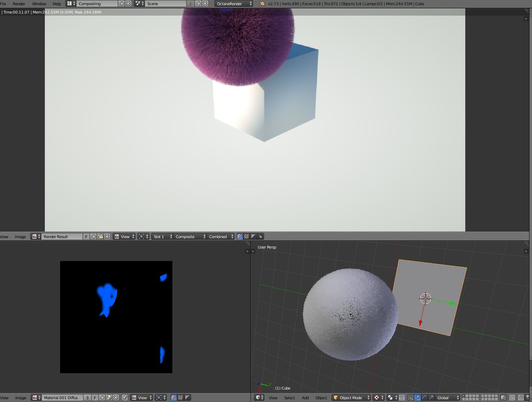Open View menu in material image editor
The image size is (532, 402).
pos(4,398)
